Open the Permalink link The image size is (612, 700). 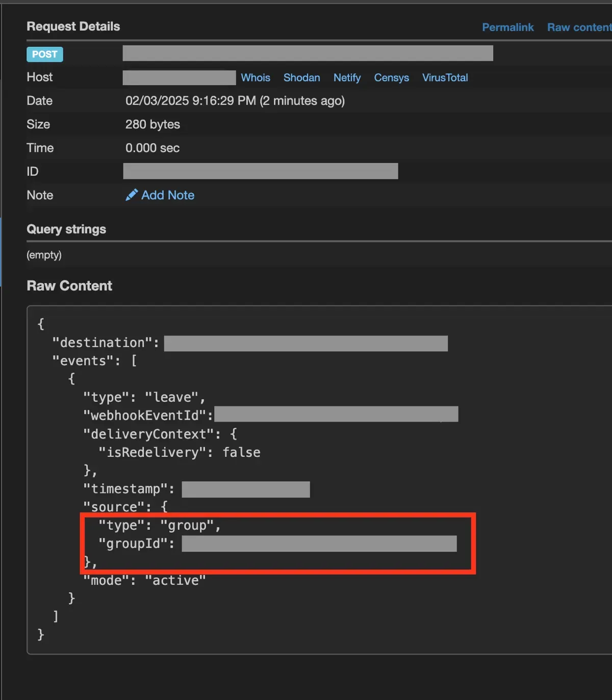click(507, 27)
